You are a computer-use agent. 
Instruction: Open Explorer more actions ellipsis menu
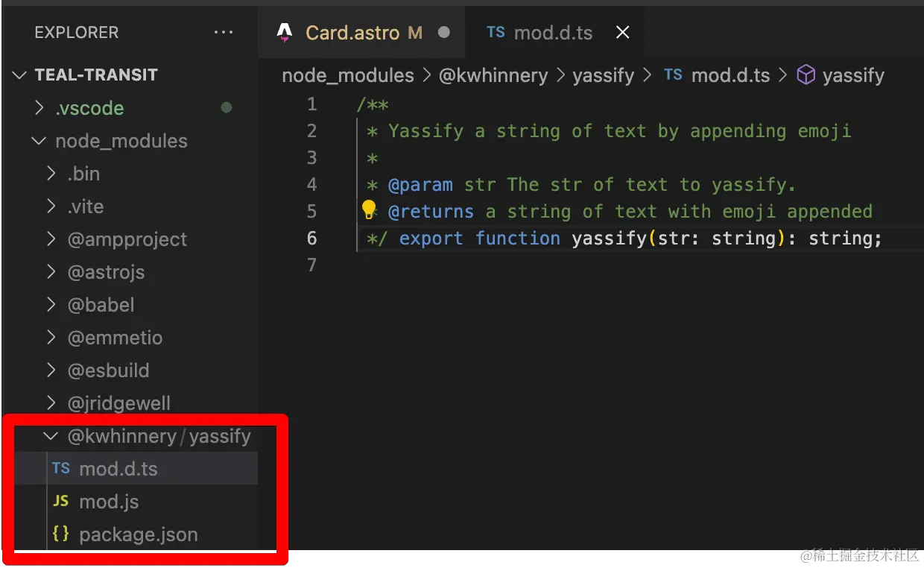pyautogui.click(x=223, y=33)
